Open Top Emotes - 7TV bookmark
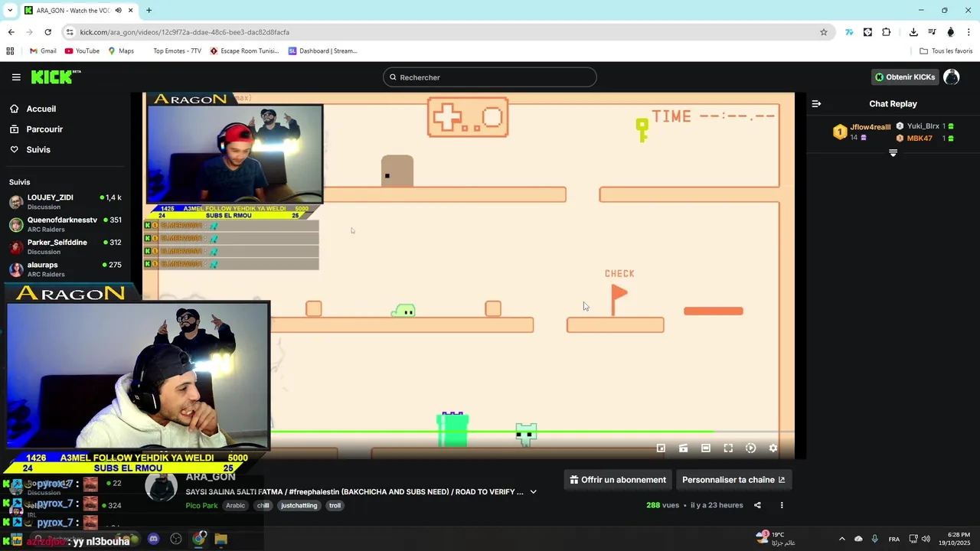 click(177, 51)
